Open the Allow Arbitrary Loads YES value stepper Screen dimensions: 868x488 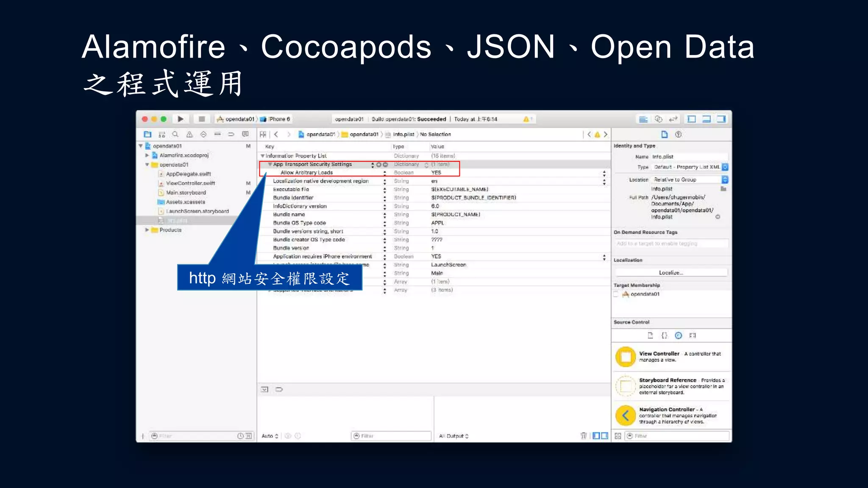pos(604,173)
